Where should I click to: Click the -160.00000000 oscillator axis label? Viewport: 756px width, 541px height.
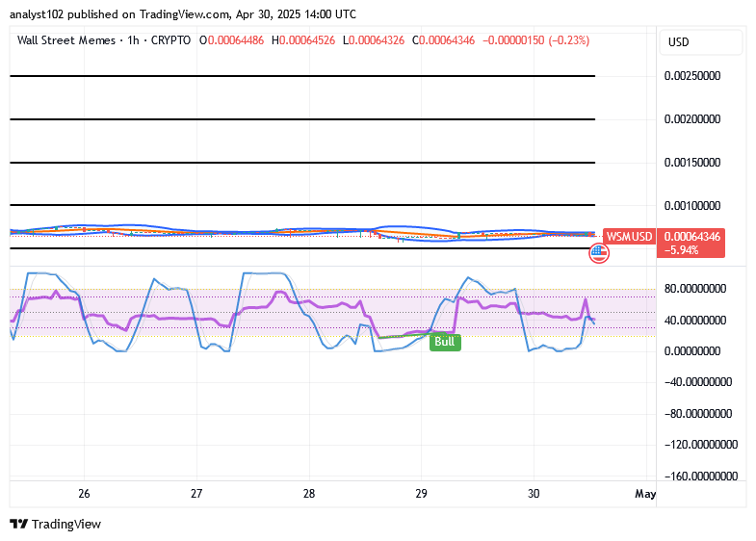[x=700, y=476]
